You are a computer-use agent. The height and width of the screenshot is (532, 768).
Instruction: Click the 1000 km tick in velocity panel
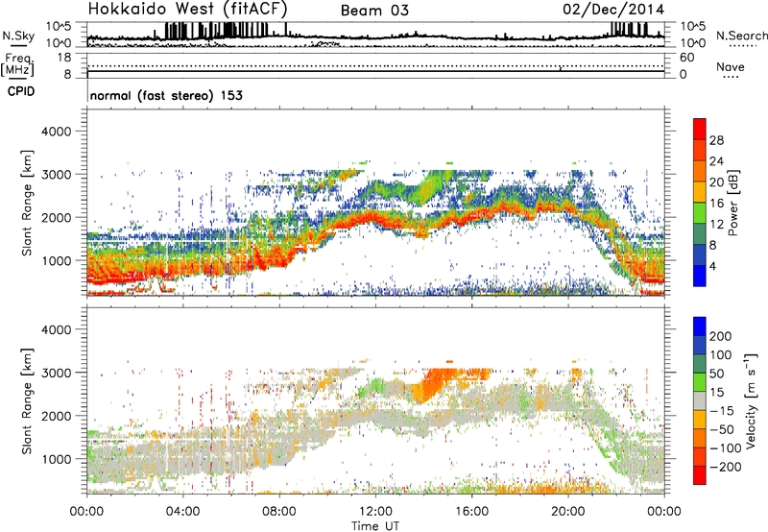[56, 459]
